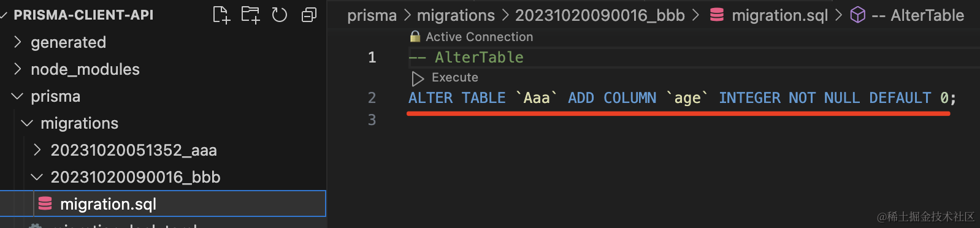980x228 pixels.
Task: Click the New Folder icon
Action: click(250, 15)
